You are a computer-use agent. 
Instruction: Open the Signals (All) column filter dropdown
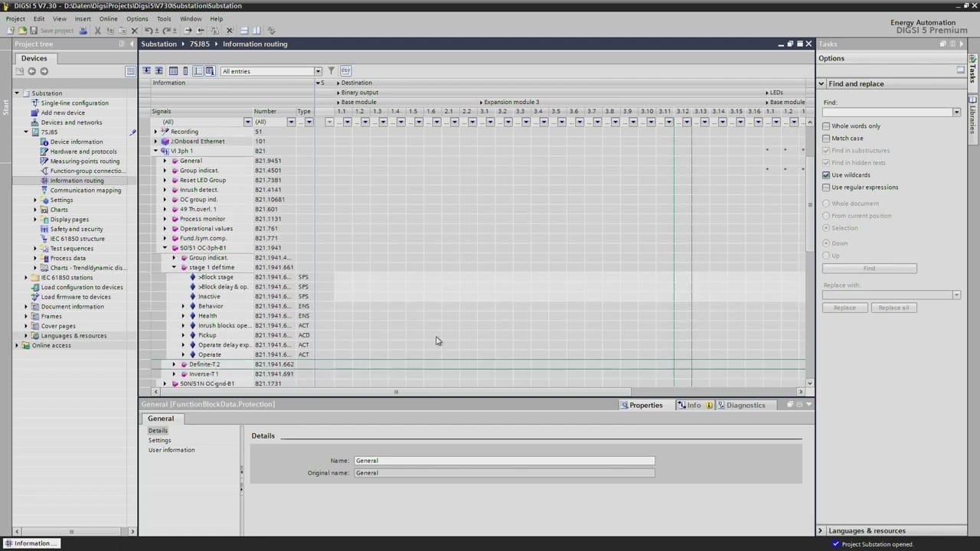(247, 122)
